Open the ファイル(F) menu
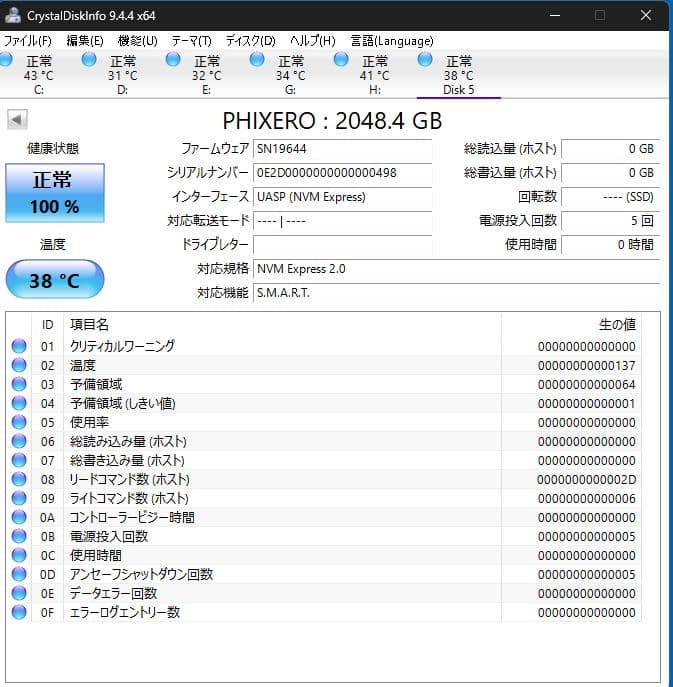 [27, 41]
